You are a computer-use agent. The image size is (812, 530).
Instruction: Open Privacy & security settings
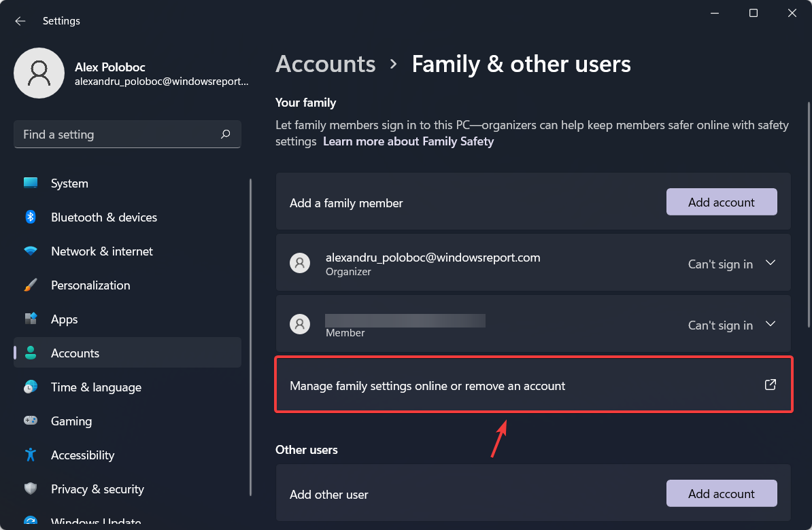(x=30, y=489)
